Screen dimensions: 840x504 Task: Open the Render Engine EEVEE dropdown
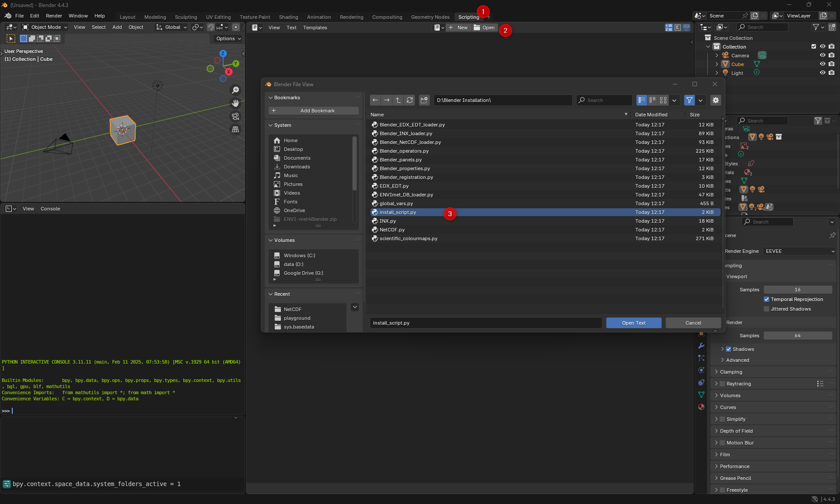pyautogui.click(x=799, y=251)
